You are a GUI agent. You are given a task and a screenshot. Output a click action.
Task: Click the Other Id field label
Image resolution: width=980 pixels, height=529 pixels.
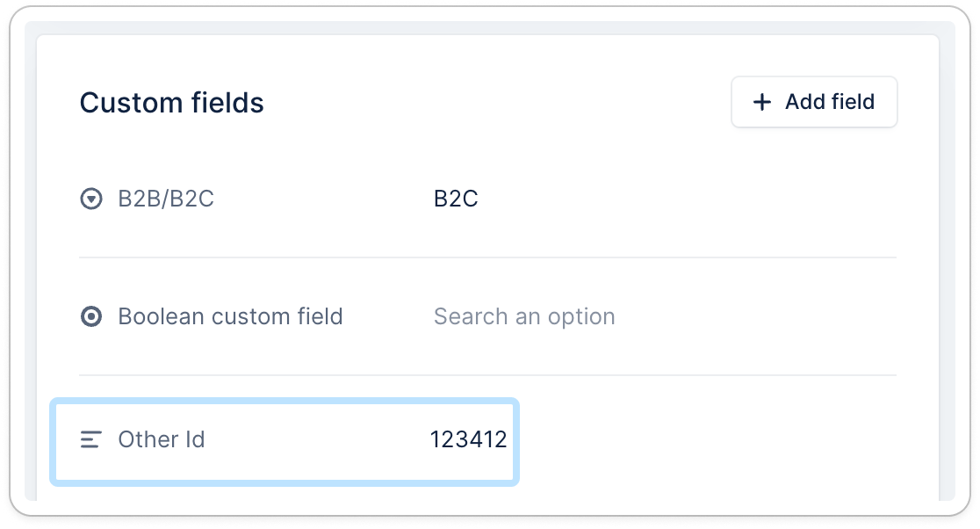[x=162, y=439]
